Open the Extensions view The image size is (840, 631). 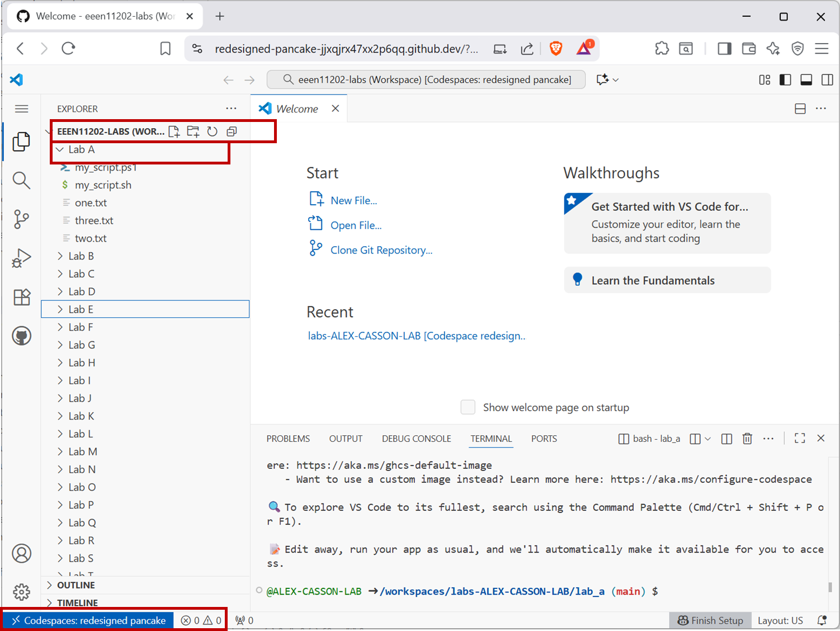coord(21,297)
